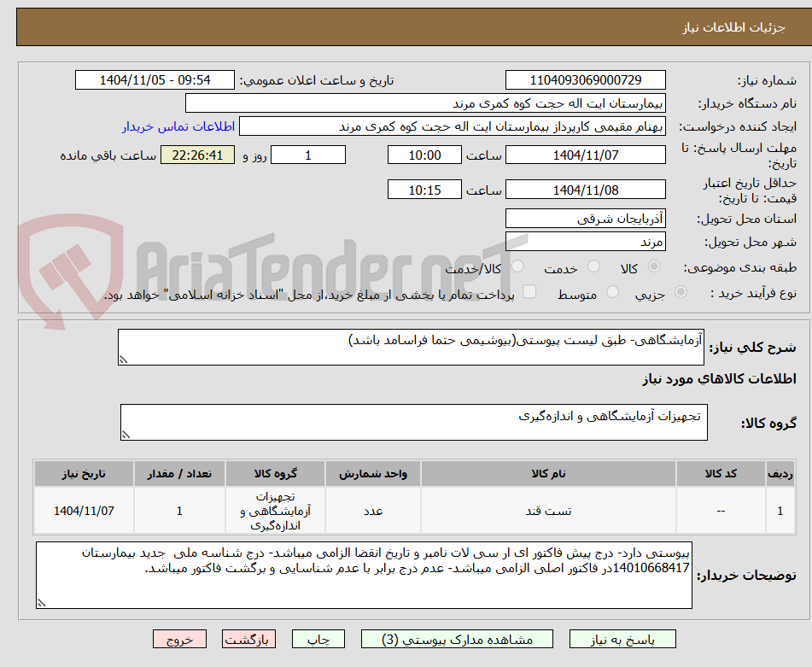
Task: Click the خروج exit button
Action: 179,638
